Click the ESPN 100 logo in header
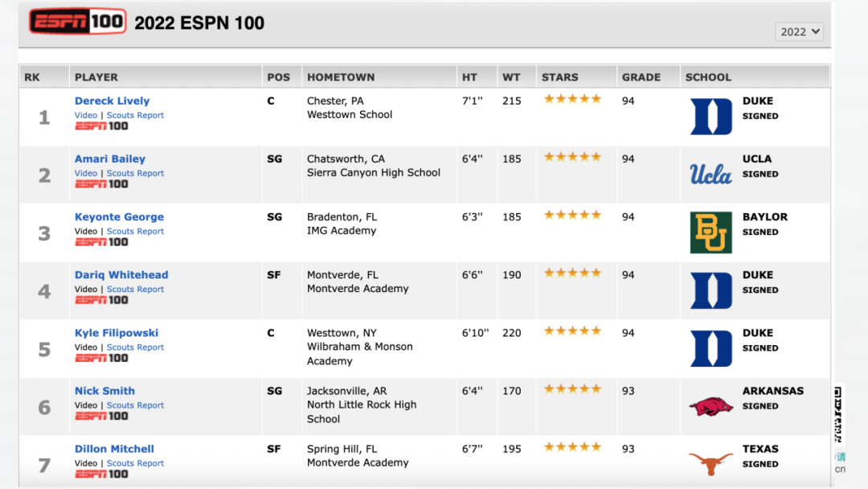868x489 pixels. click(77, 22)
